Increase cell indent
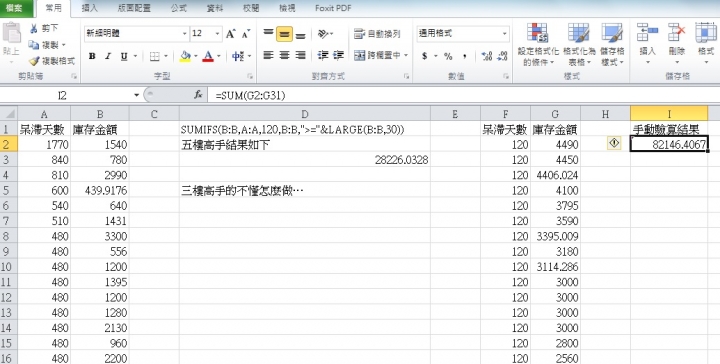The width and height of the screenshot is (720, 364). pos(338,56)
